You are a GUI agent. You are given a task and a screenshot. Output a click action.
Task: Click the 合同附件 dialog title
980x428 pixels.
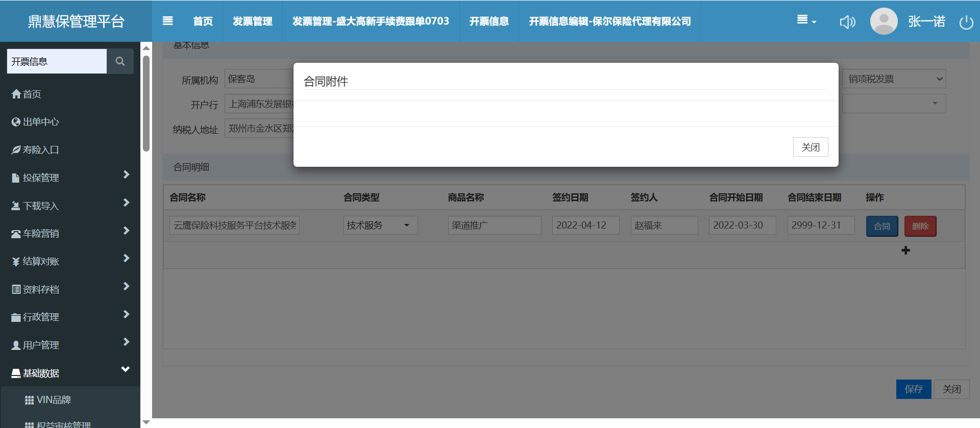click(x=326, y=82)
